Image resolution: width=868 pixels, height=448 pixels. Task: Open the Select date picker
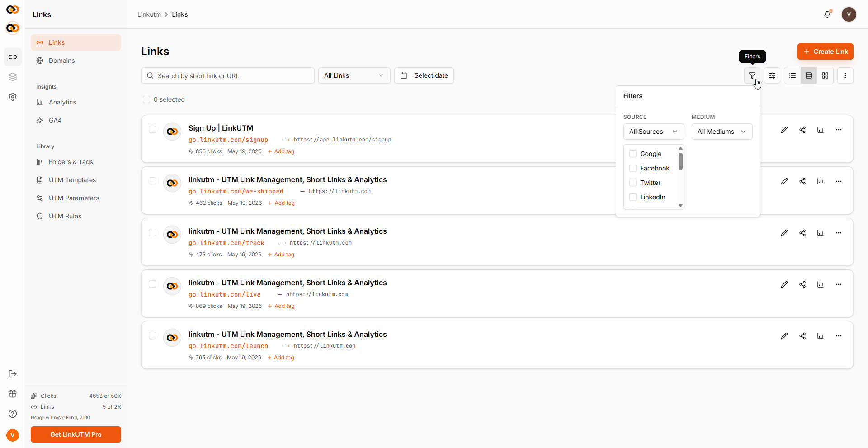(x=424, y=75)
